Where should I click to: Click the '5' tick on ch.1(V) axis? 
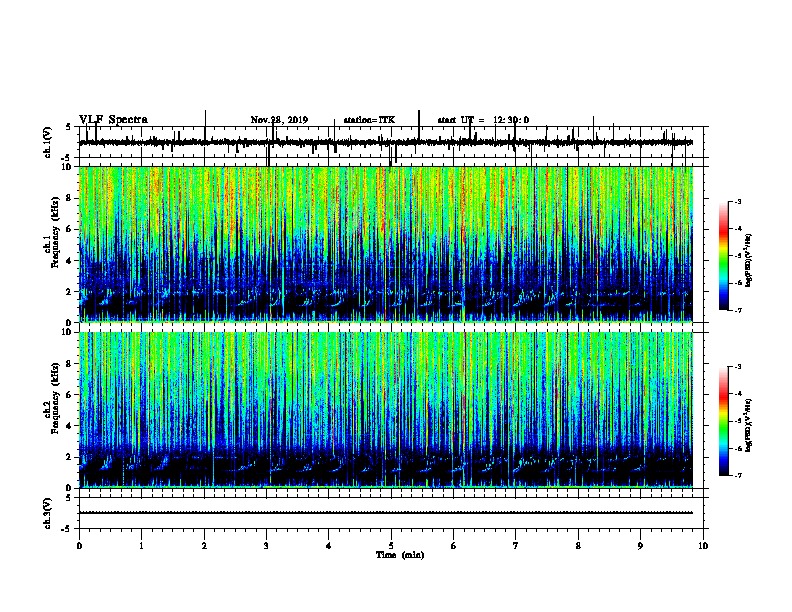tap(69, 128)
